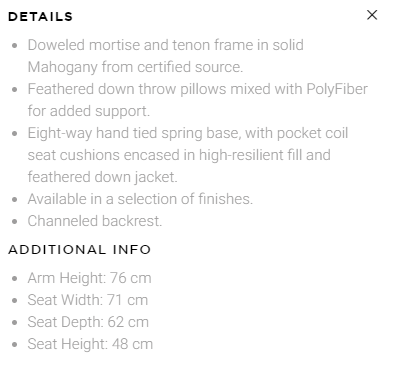Click the Eight-way hand tied spring base line
Viewport: 412px width, 369px height.
pos(188,133)
